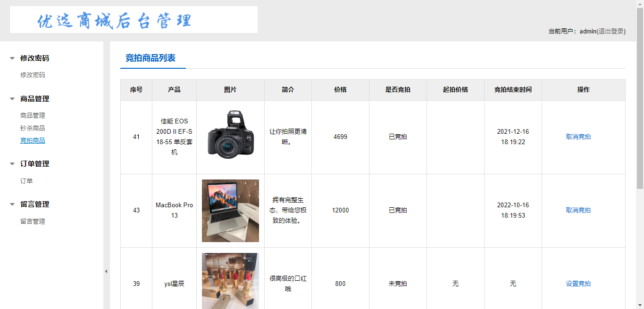Click the 简介 column header

(x=288, y=89)
